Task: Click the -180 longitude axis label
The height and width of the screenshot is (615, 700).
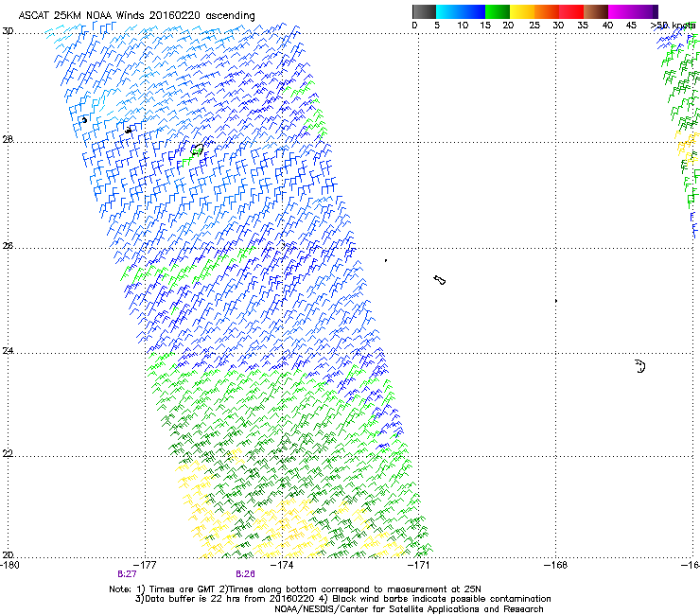Action: (x=9, y=565)
